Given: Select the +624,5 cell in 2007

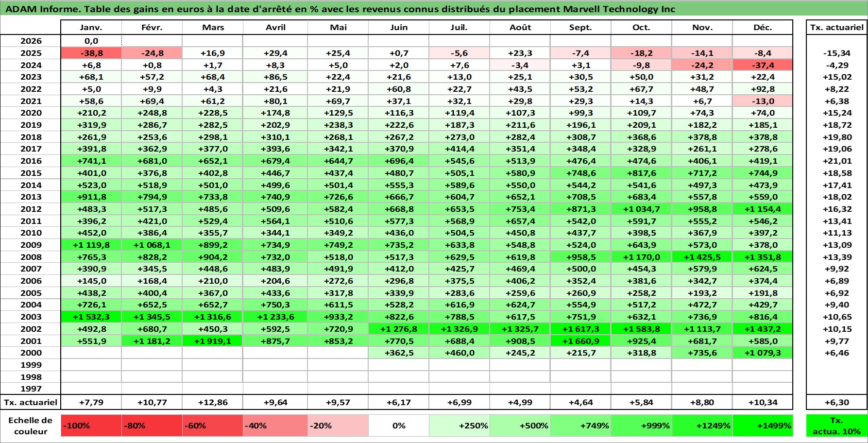Looking at the screenshot, I should click(x=763, y=269).
